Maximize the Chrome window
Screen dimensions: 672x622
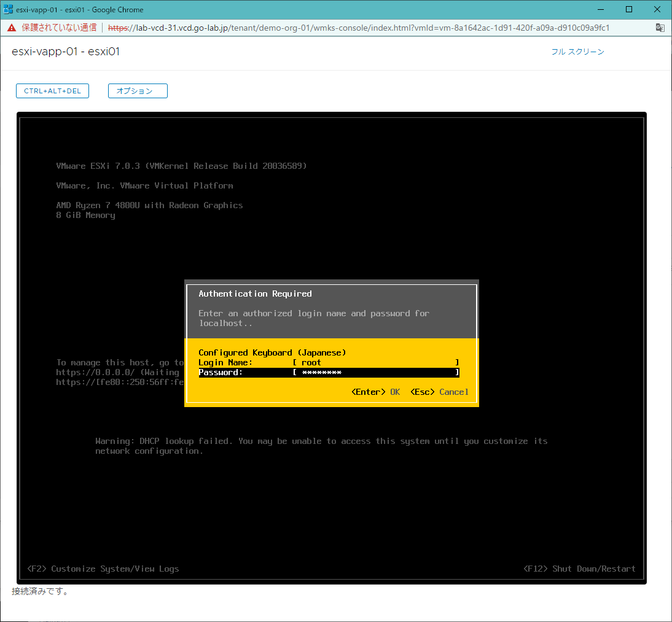click(x=629, y=9)
